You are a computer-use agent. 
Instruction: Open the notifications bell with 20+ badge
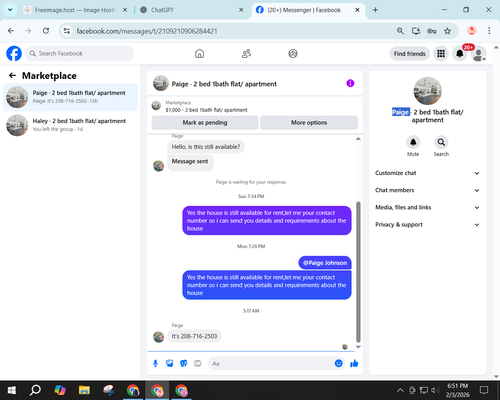460,53
